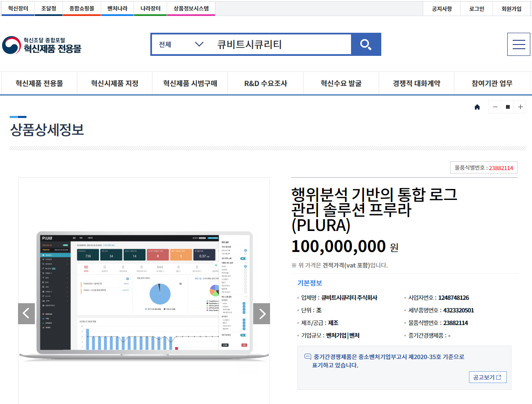The height and width of the screenshot is (404, 532).
Task: Go to home via house icon
Action: [477, 107]
